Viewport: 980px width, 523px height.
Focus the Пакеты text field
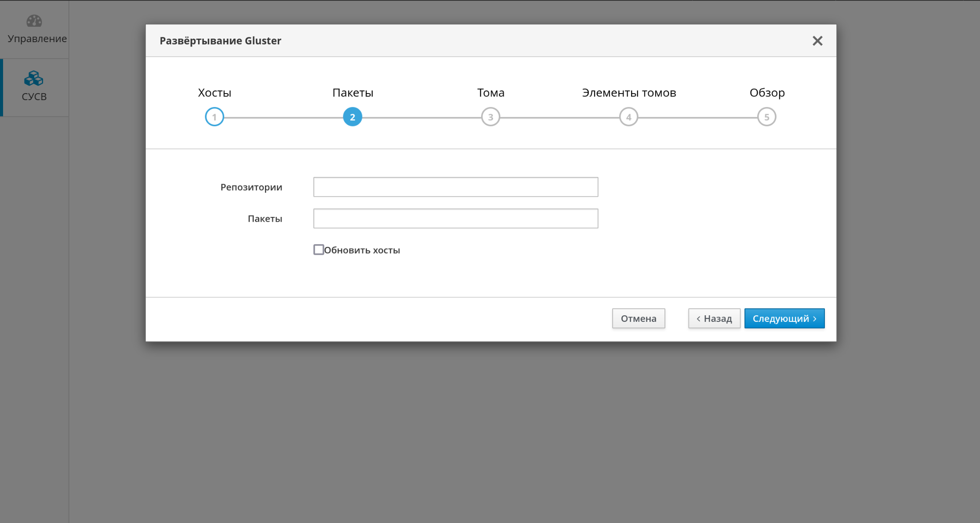coord(455,219)
